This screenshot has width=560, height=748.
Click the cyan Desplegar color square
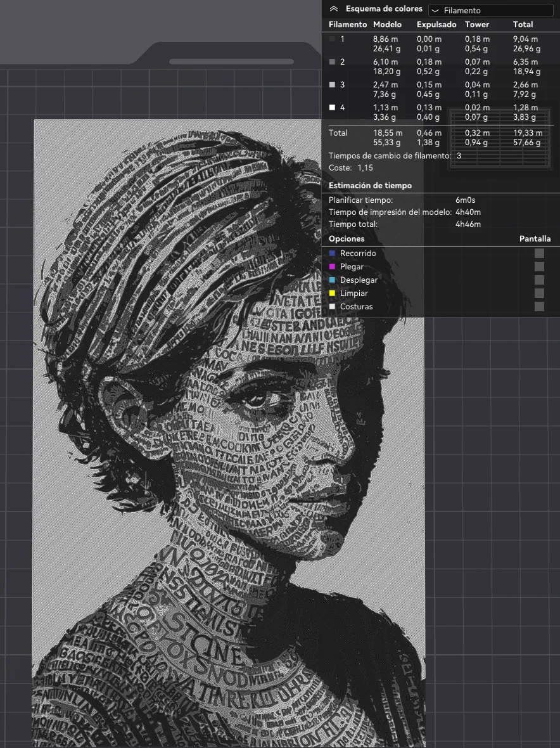pyautogui.click(x=332, y=280)
